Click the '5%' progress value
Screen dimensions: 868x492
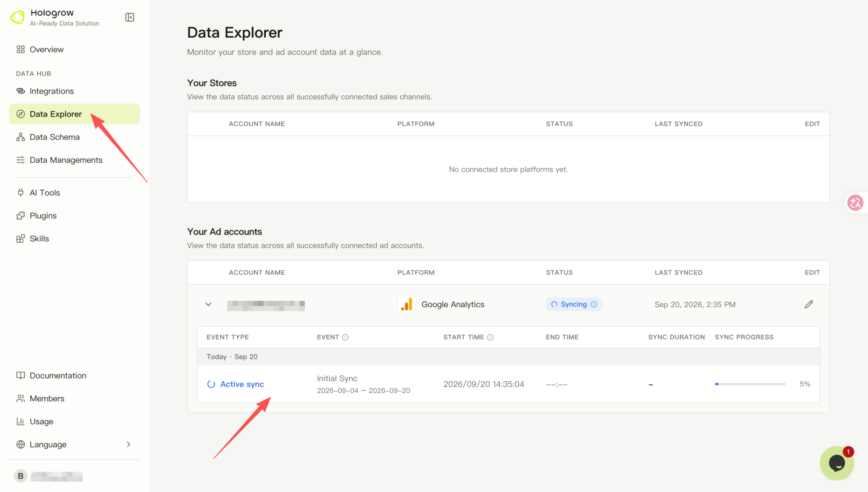(804, 384)
